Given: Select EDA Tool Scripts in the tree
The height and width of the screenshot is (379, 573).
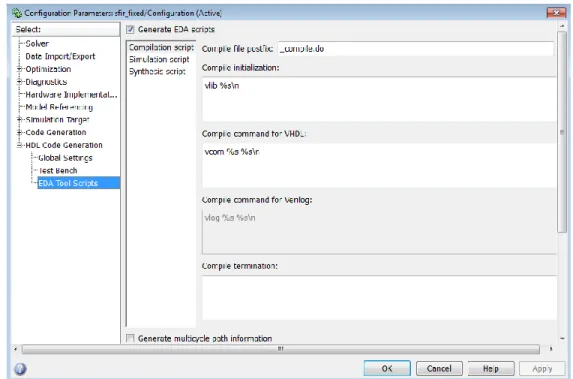Looking at the screenshot, I should pyautogui.click(x=78, y=183).
